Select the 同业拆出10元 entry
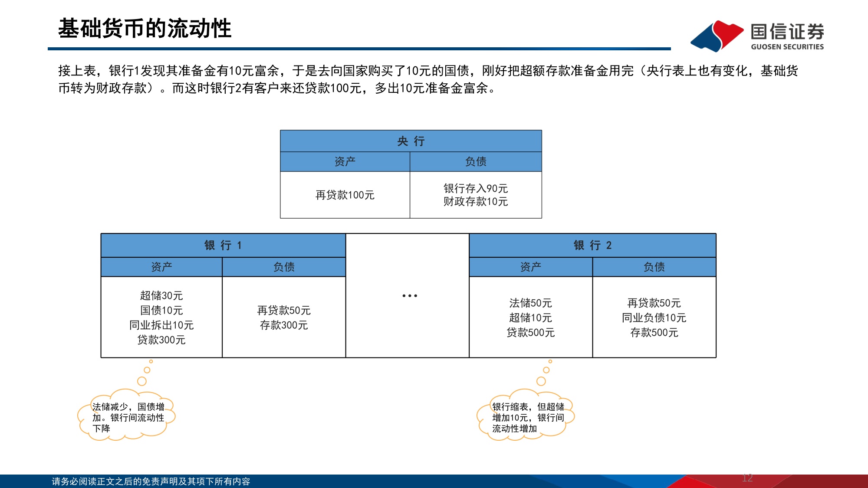This screenshot has height=488, width=868. [x=161, y=325]
